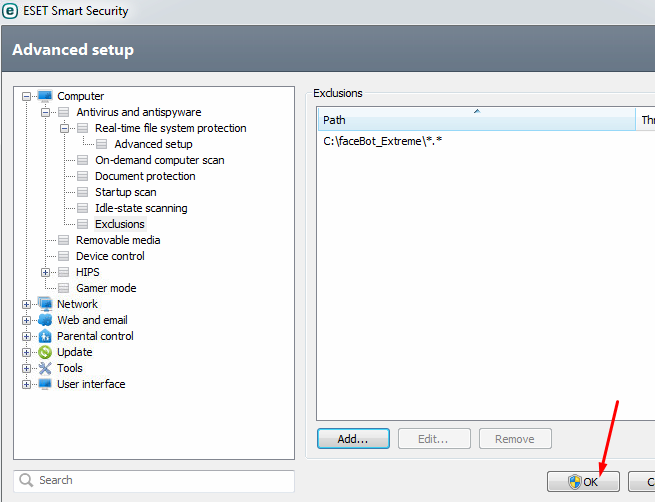Click the page icon beside Idle-state scanning
655x502 pixels.
click(x=83, y=208)
